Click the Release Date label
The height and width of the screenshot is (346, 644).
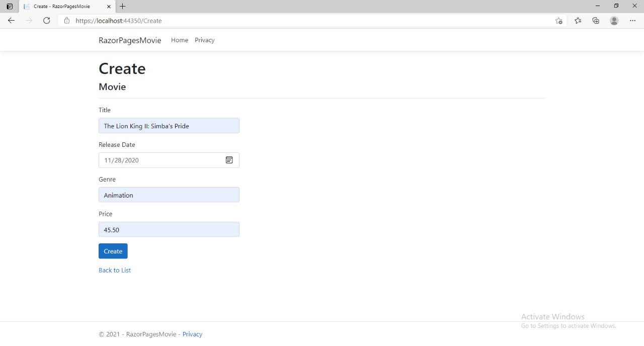click(x=117, y=145)
